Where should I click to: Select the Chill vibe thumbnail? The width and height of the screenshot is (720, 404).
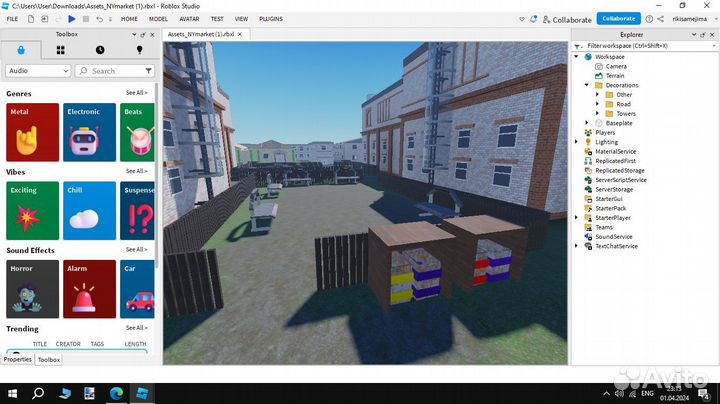point(88,210)
